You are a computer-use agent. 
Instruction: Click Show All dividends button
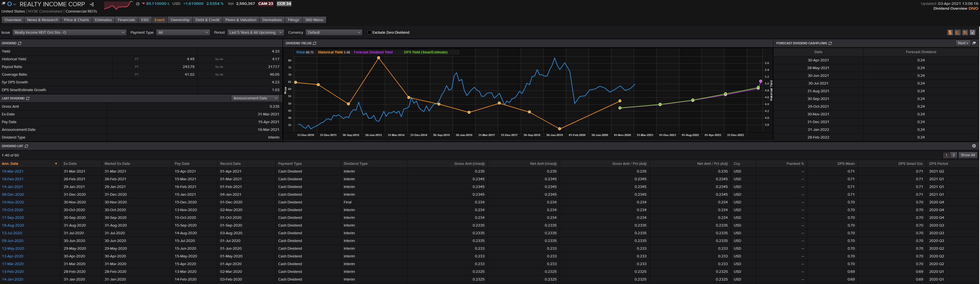click(967, 155)
